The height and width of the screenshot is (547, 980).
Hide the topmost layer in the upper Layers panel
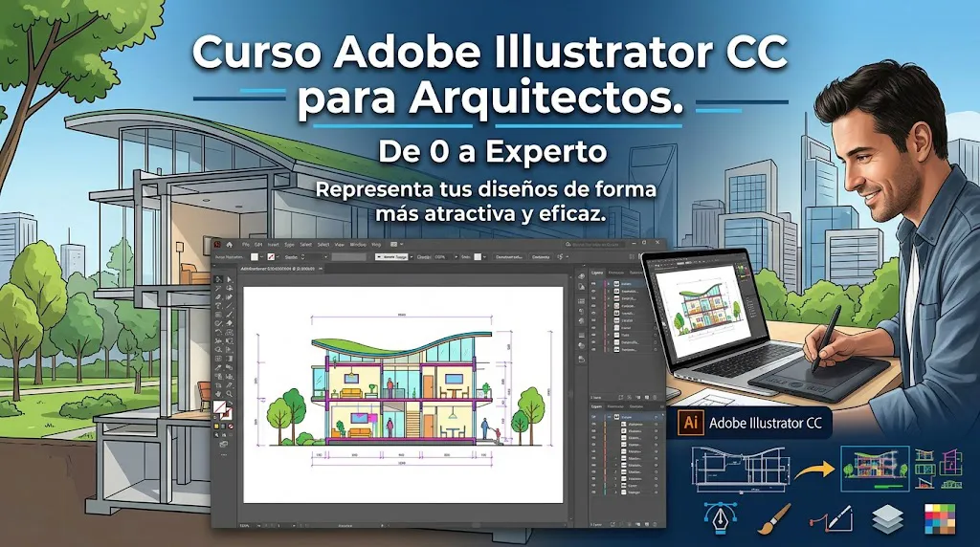click(x=593, y=283)
